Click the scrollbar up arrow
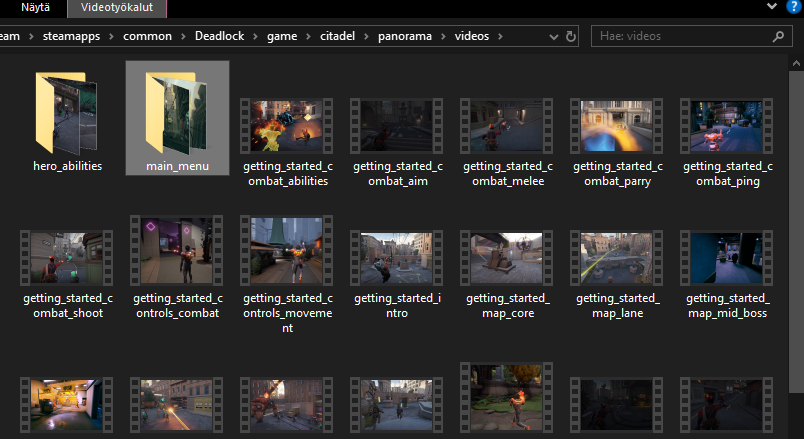The height and width of the screenshot is (439, 804). [x=796, y=64]
